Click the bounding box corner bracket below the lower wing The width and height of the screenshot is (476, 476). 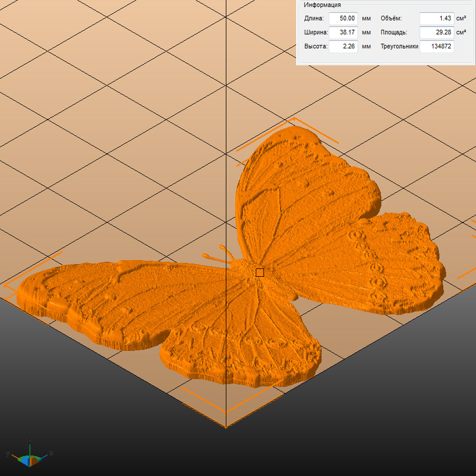(x=225, y=411)
